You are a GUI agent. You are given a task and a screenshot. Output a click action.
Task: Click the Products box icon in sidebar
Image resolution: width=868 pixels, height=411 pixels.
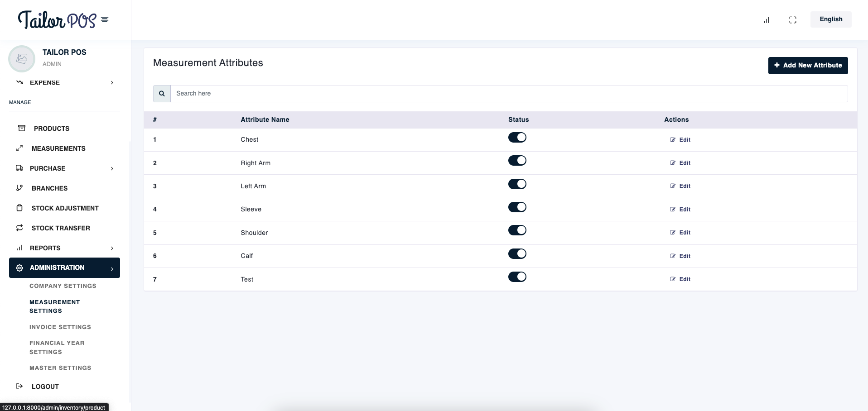coord(21,129)
